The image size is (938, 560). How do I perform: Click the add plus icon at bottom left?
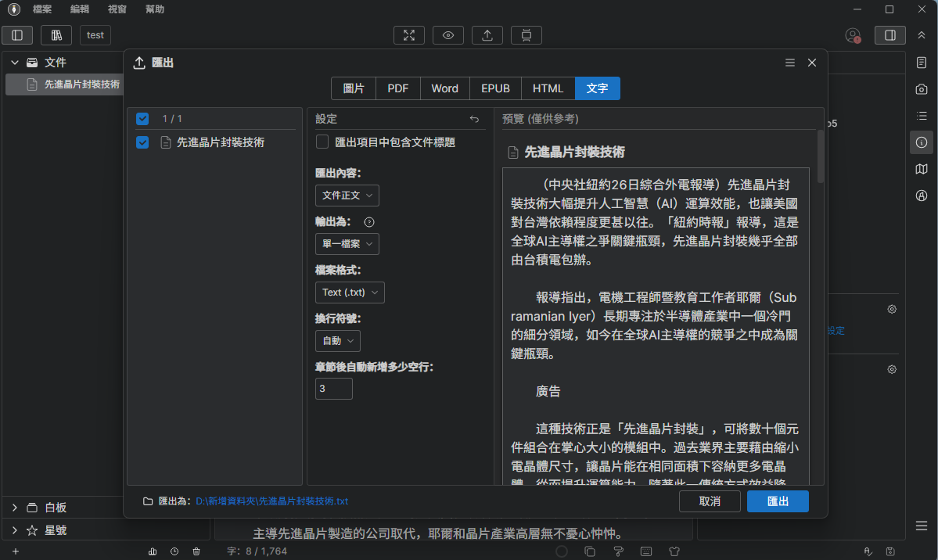pyautogui.click(x=16, y=551)
